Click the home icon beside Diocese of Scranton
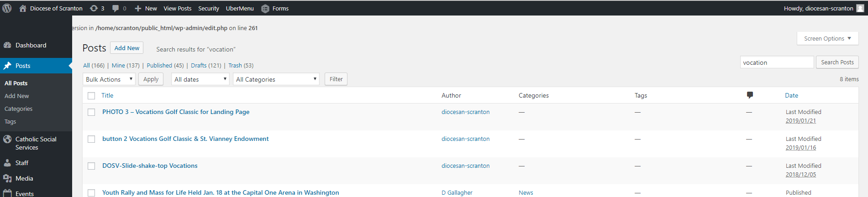This screenshot has height=197, width=868. coord(23,8)
